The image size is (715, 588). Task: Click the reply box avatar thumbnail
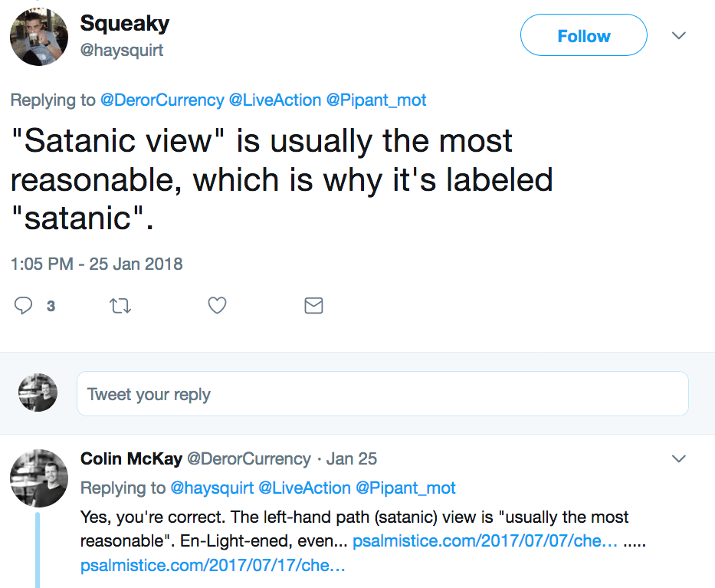(x=38, y=392)
